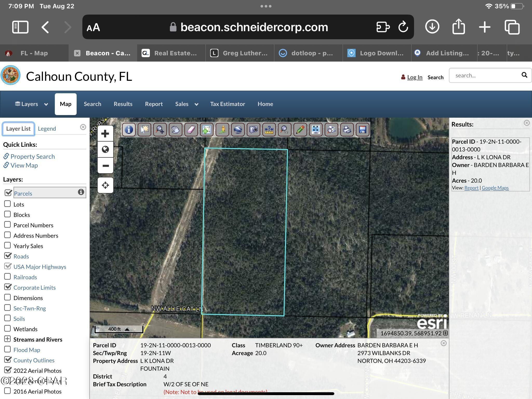The height and width of the screenshot is (399, 532).
Task: Click the Property Search quick link
Action: coord(33,156)
